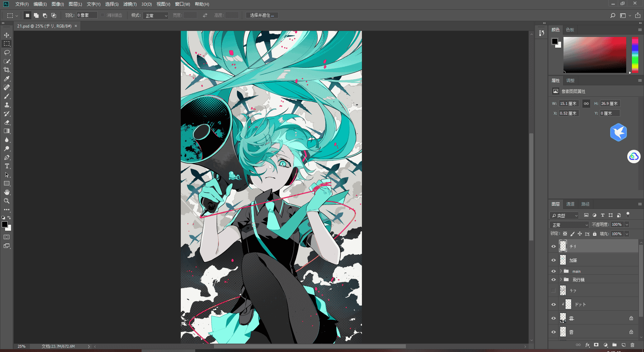This screenshot has width=644, height=352.
Task: Click the create new layer icon
Action: [x=624, y=345]
